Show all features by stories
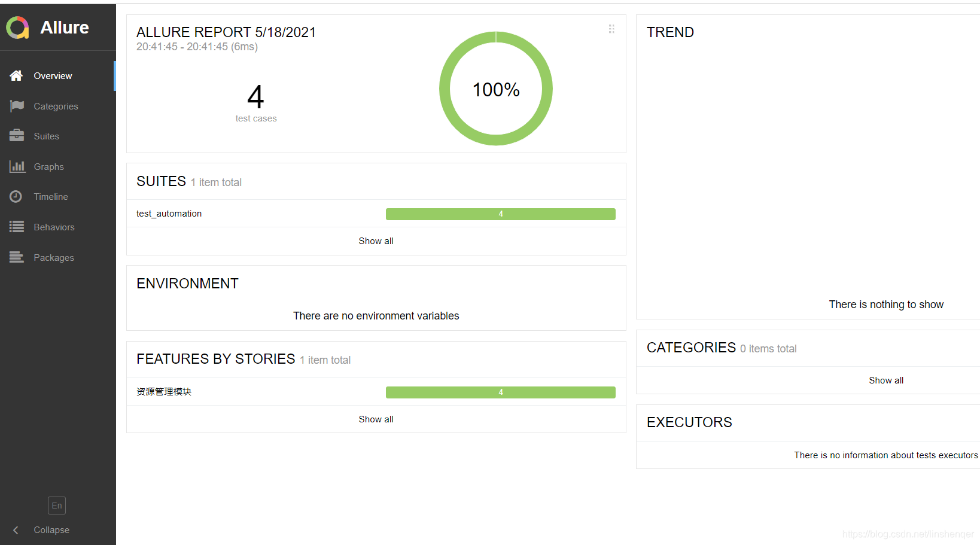 pyautogui.click(x=376, y=419)
